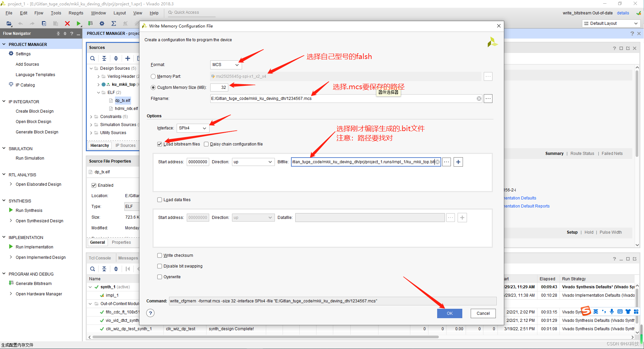The width and height of the screenshot is (644, 349).
Task: Click the green Run flow toolbar icon
Action: (78, 23)
